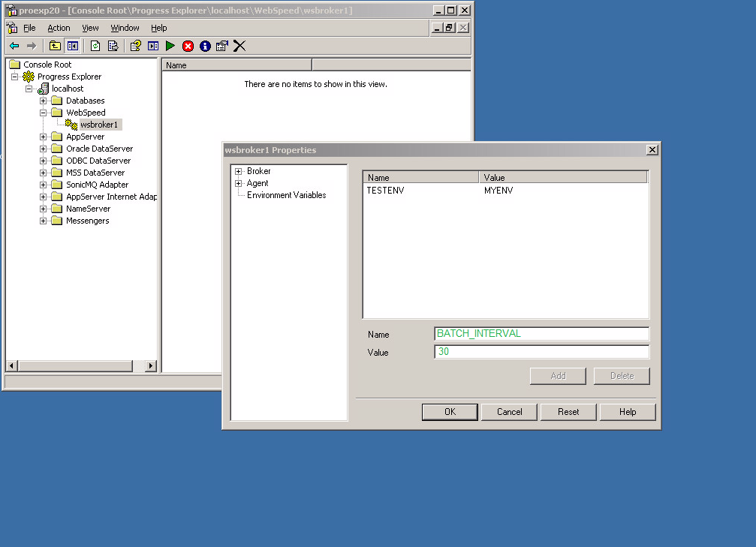Click the black X Delete toolbar icon
The width and height of the screenshot is (756, 547).
[239, 46]
